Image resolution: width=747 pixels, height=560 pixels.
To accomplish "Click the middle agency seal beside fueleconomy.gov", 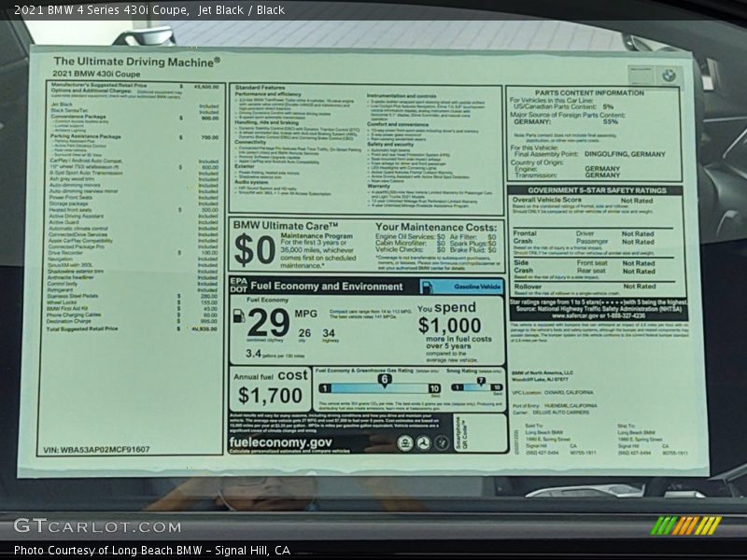I will (423, 443).
